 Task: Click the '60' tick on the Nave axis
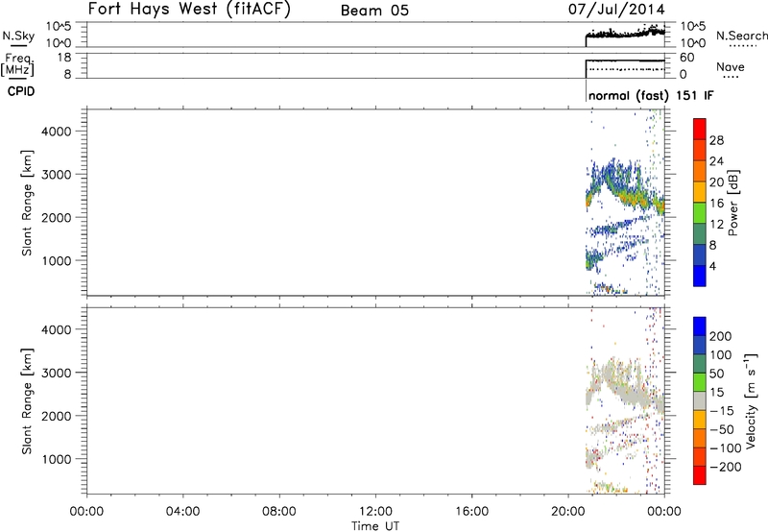(686, 58)
